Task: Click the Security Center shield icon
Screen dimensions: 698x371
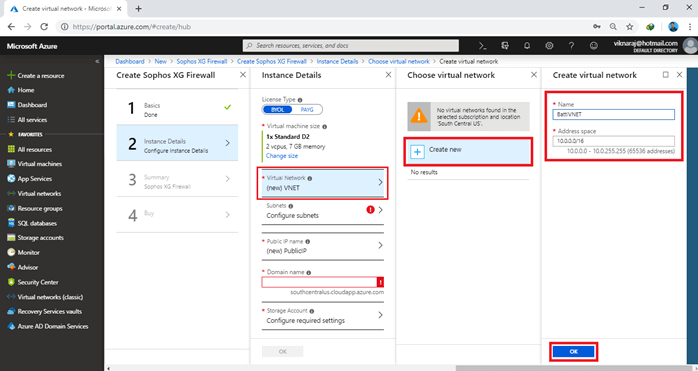Action: 11,282
